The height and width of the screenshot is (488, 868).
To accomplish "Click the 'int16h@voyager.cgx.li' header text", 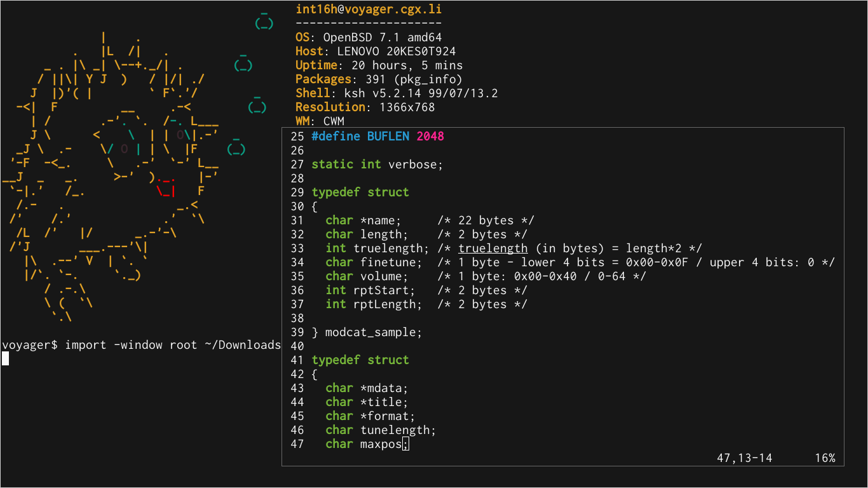I will 369,10.
